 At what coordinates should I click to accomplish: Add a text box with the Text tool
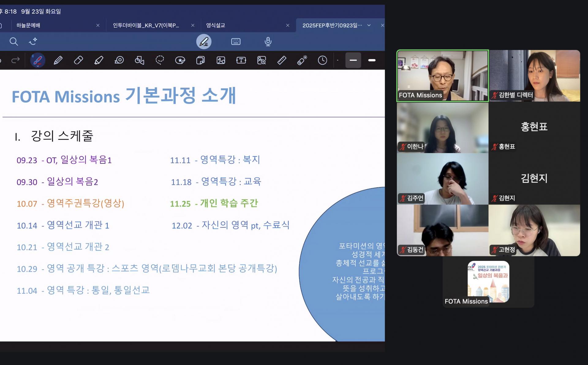pyautogui.click(x=241, y=60)
